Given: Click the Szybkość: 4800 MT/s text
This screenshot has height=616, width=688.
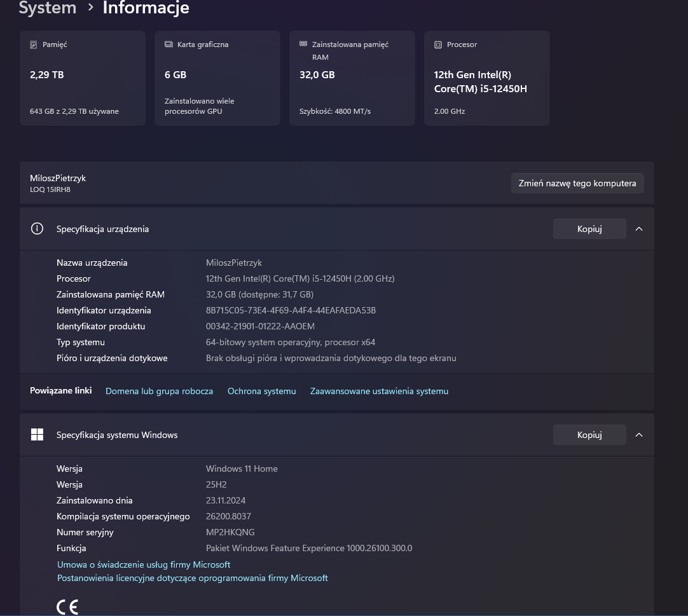Looking at the screenshot, I should [335, 111].
